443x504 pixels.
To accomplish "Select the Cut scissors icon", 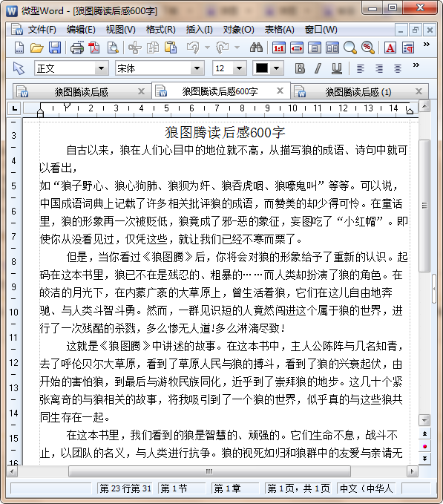I will (x=135, y=48).
